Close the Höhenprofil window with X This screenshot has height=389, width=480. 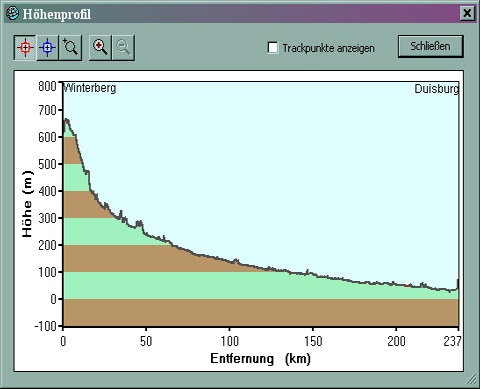click(x=467, y=13)
